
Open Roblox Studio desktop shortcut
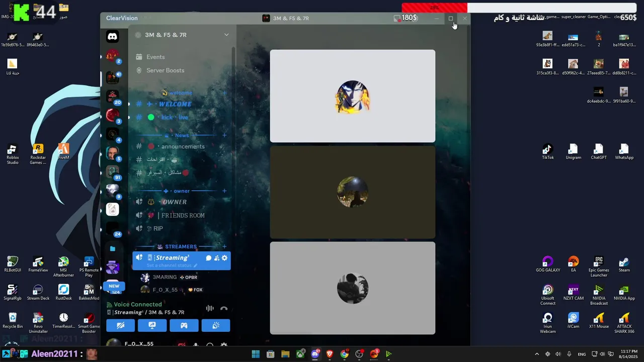[13, 154]
